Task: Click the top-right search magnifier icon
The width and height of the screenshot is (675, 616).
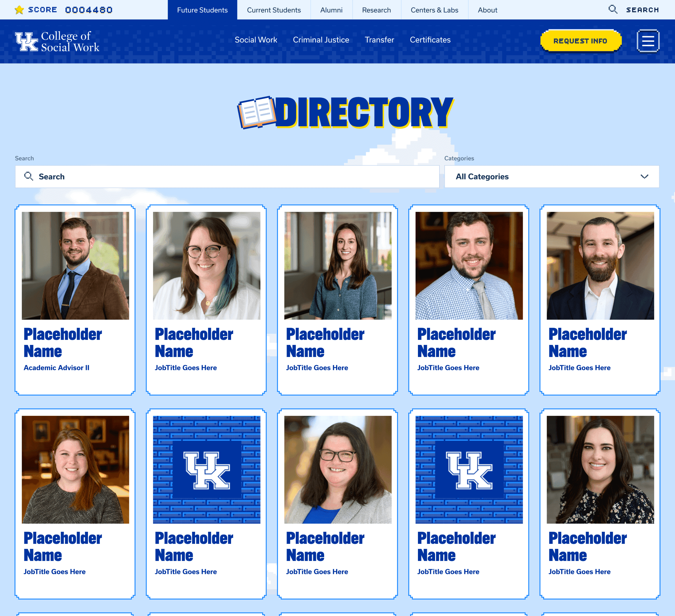Action: (x=613, y=10)
